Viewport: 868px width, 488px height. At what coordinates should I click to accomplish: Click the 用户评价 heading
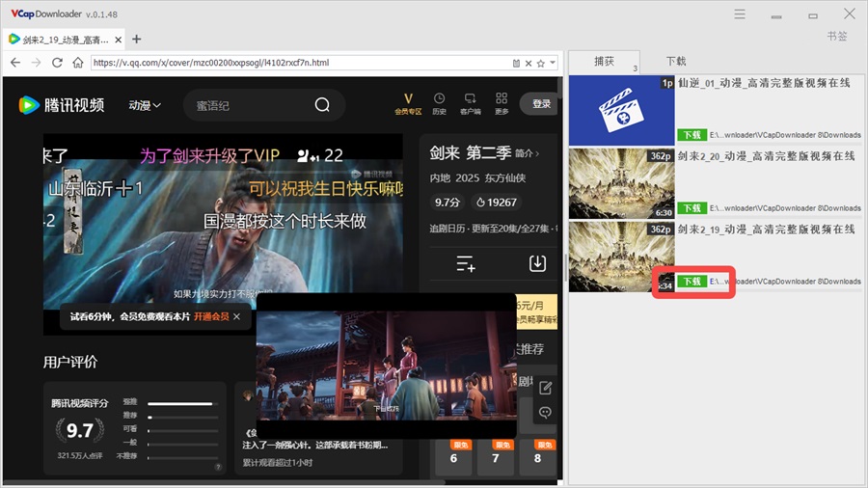70,362
